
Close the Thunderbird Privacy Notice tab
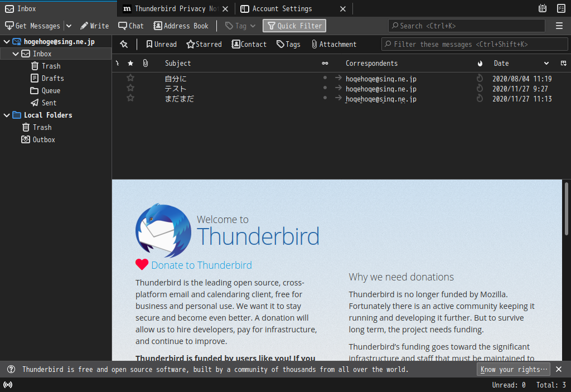225,9
